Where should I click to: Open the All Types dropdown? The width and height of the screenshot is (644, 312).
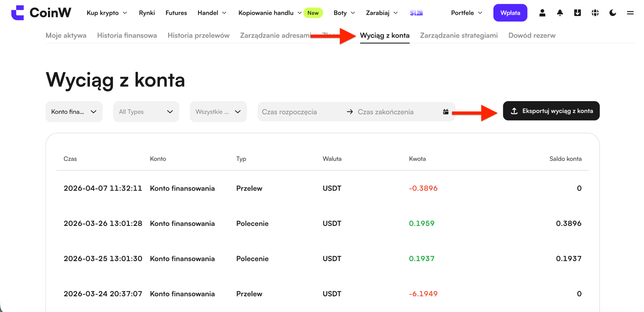[x=146, y=112]
